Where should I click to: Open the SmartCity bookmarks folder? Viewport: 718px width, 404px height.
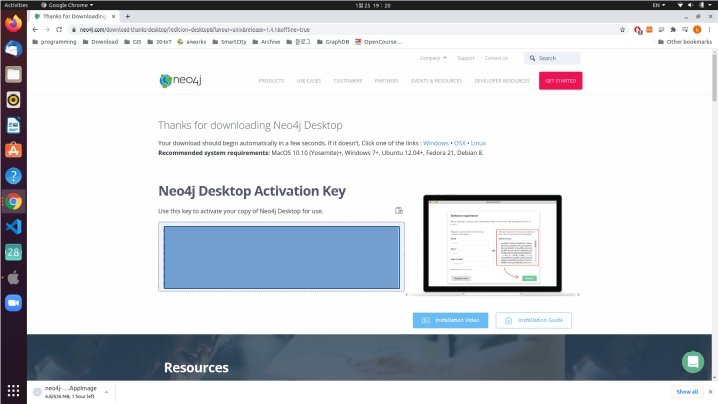(x=229, y=42)
